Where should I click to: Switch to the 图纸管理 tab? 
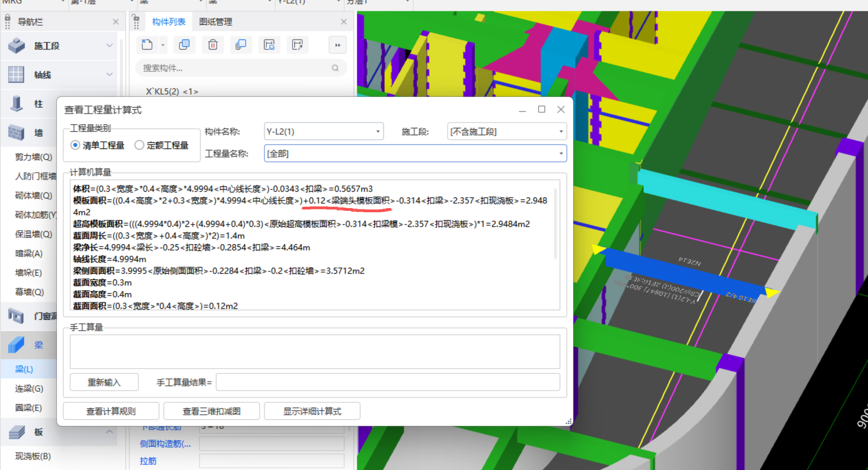pos(215,22)
